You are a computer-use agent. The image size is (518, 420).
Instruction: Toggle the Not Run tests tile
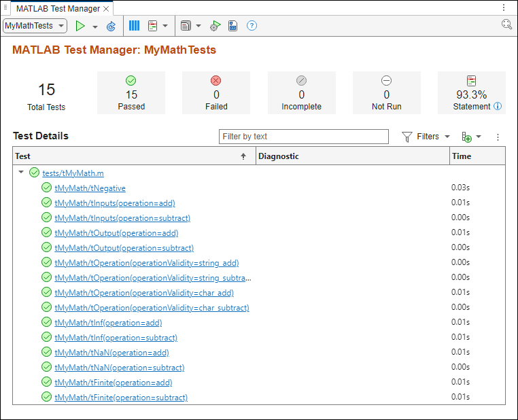click(387, 93)
